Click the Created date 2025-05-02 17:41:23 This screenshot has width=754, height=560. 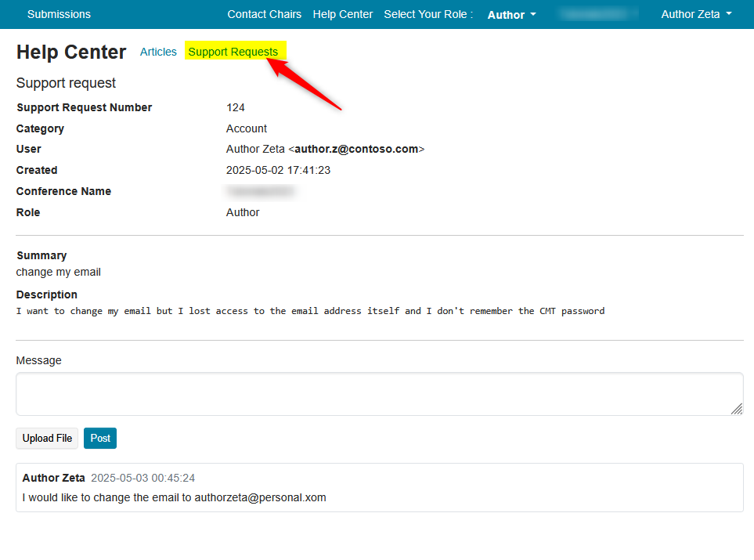pyautogui.click(x=278, y=170)
